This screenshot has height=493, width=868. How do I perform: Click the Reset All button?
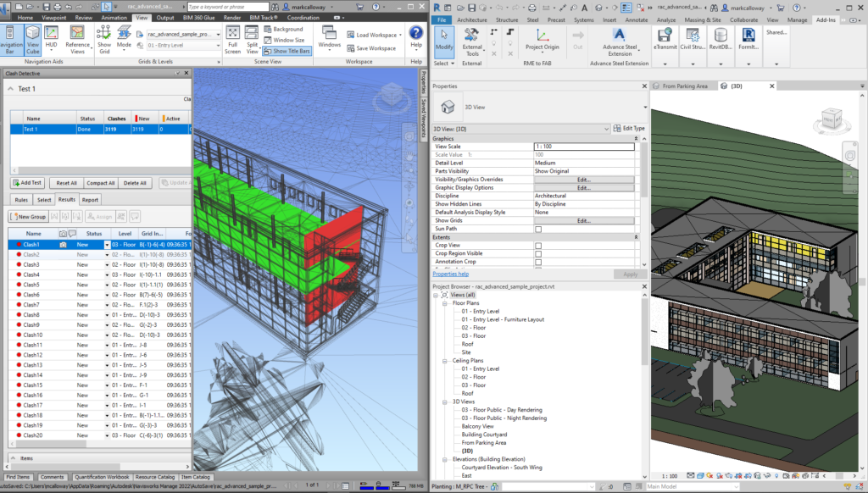66,183
